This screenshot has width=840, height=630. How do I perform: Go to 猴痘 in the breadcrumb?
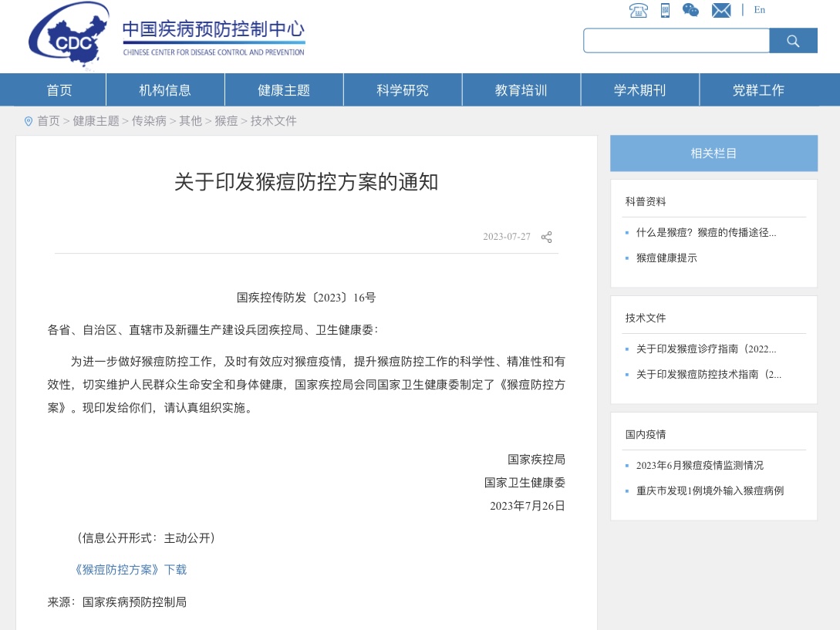coord(226,121)
